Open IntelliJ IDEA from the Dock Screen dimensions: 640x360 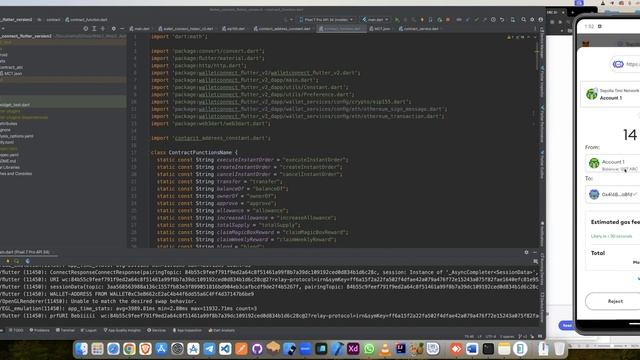(x=401, y=349)
